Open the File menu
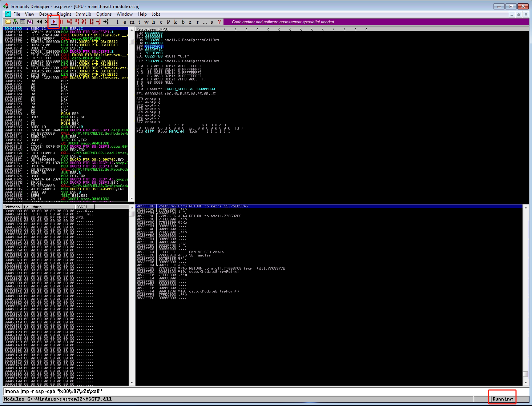 tap(17, 14)
